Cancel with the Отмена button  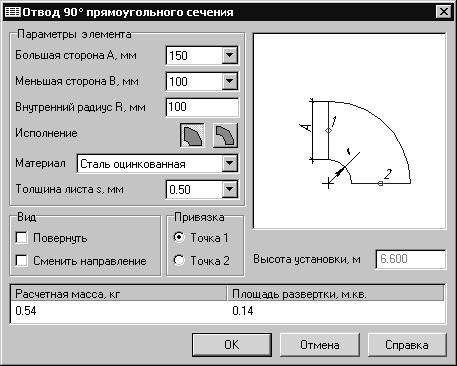pos(320,345)
